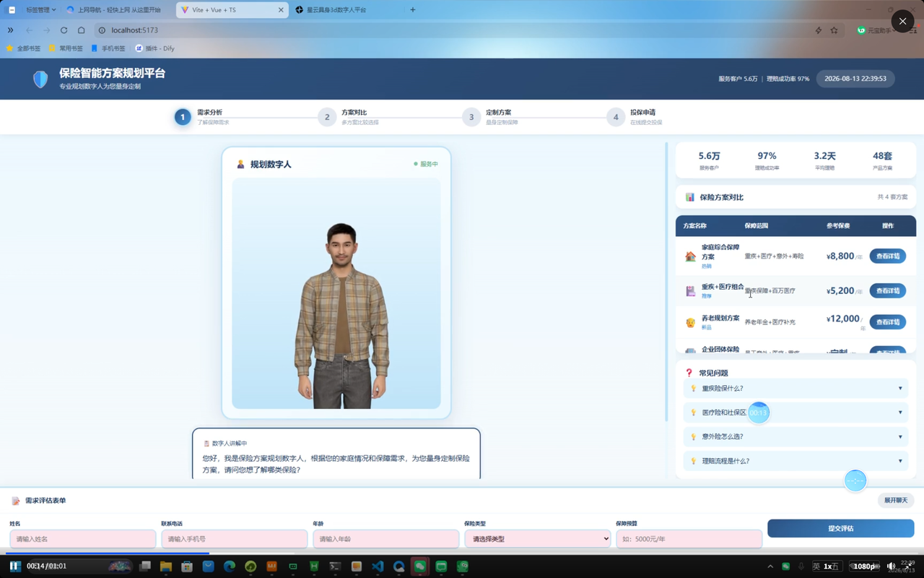This screenshot has height=578, width=924.
Task: Expand the 重疾险保什么? question
Action: coord(796,389)
